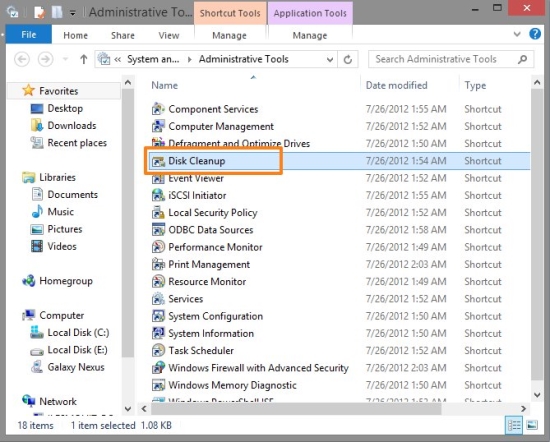Open Desktop in the navigation pane

tap(65, 108)
